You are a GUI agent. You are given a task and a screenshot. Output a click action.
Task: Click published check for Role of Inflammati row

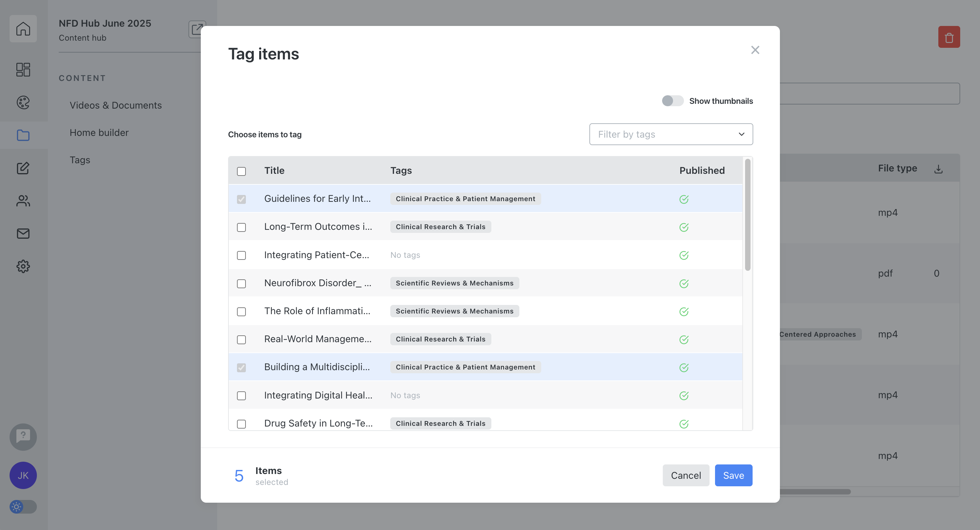pos(684,311)
